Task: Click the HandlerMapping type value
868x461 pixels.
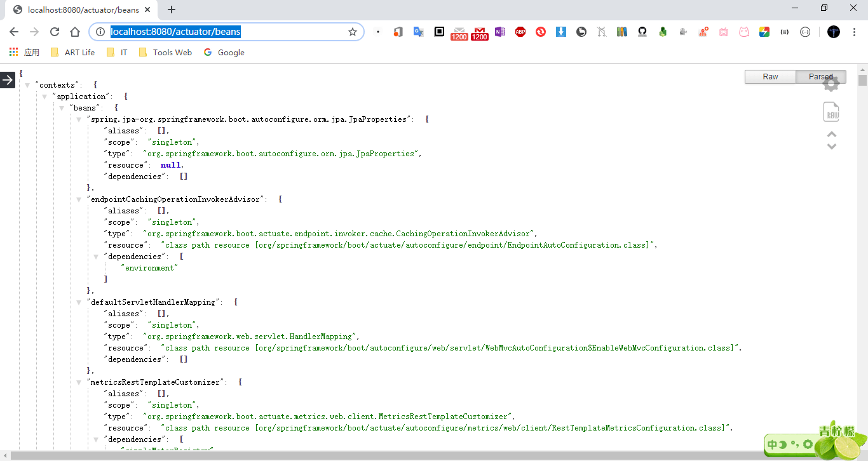Action: (251, 337)
